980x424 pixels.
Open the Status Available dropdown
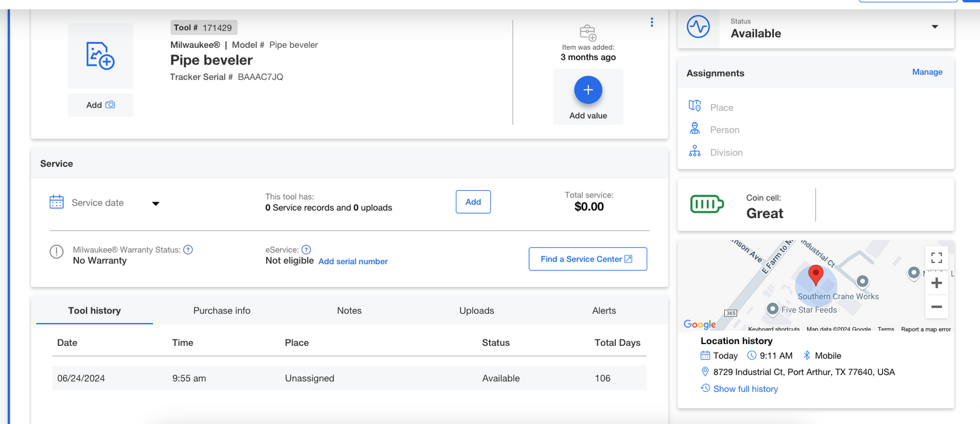click(934, 27)
